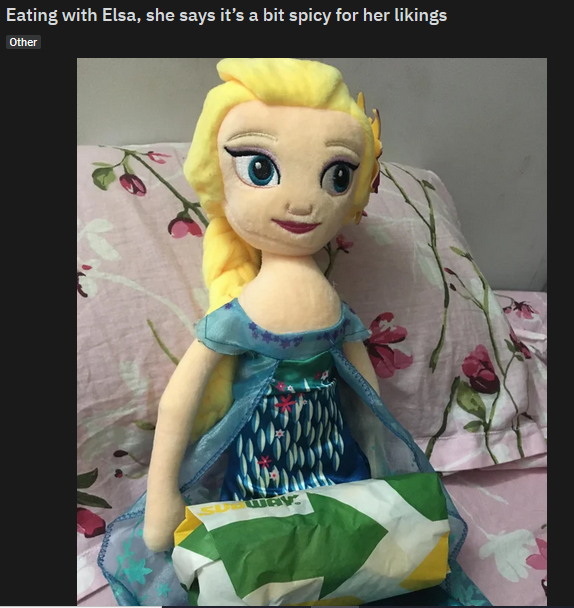Viewport: 574px width, 608px height.
Task: Click the word "Elsa" in the post title
Action: 119,16
